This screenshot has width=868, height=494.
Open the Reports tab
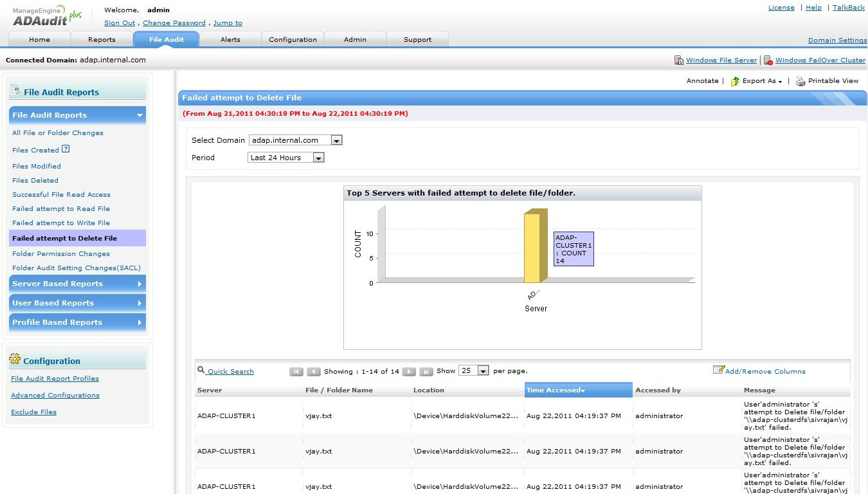(102, 39)
